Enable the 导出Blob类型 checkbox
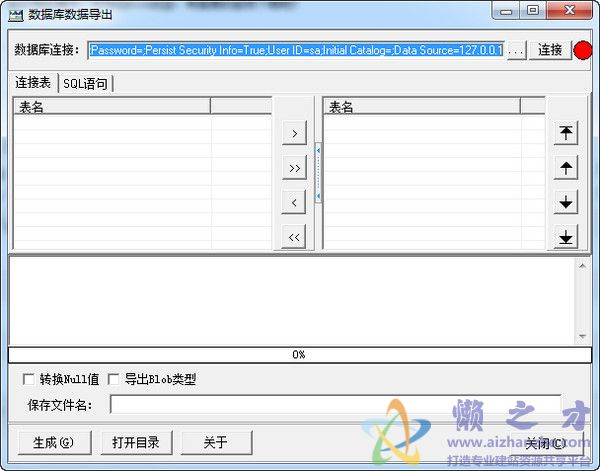The height and width of the screenshot is (471, 600). tap(113, 379)
